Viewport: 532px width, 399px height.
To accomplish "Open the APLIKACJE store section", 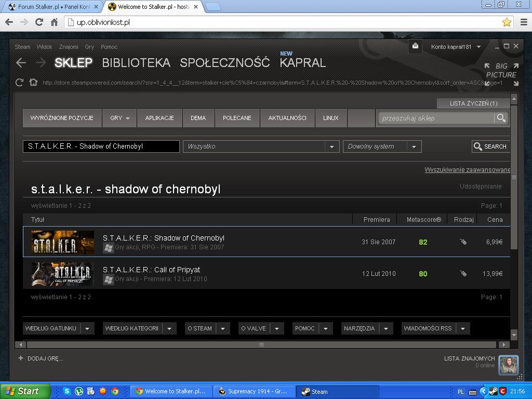I will point(159,118).
